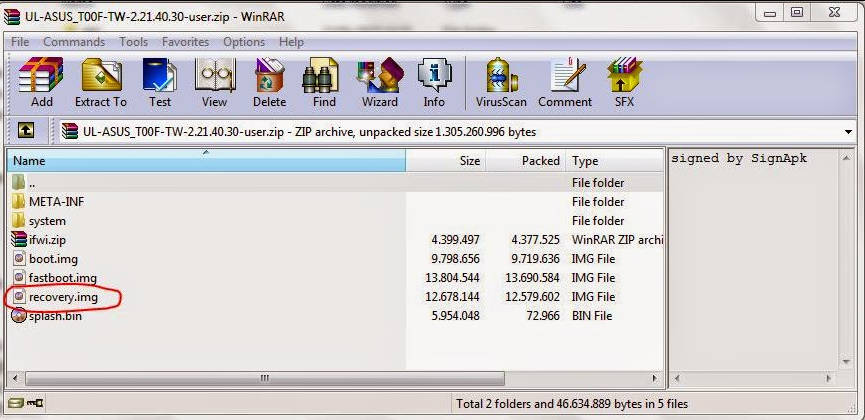
Task: Open the File menu
Action: pyautogui.click(x=20, y=42)
